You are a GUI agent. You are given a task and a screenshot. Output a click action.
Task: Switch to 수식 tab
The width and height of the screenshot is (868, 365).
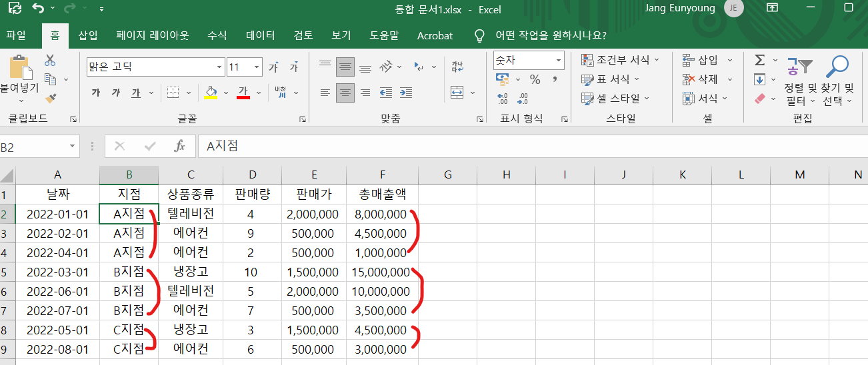pos(217,35)
